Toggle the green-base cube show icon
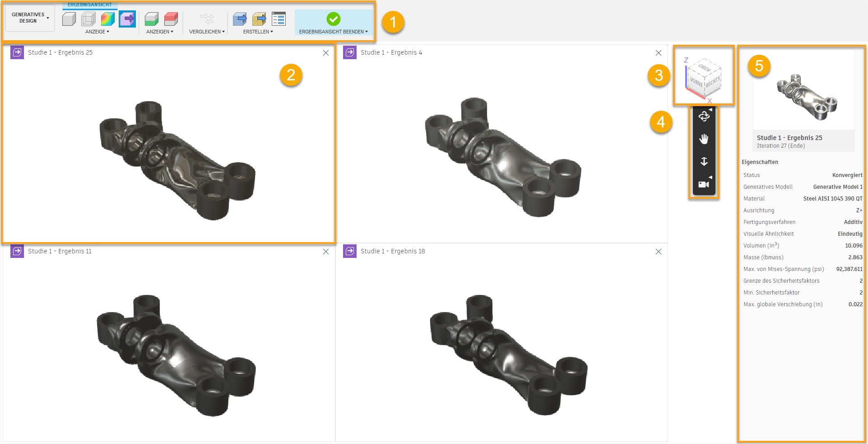The height and width of the screenshot is (444, 868). coord(152,19)
